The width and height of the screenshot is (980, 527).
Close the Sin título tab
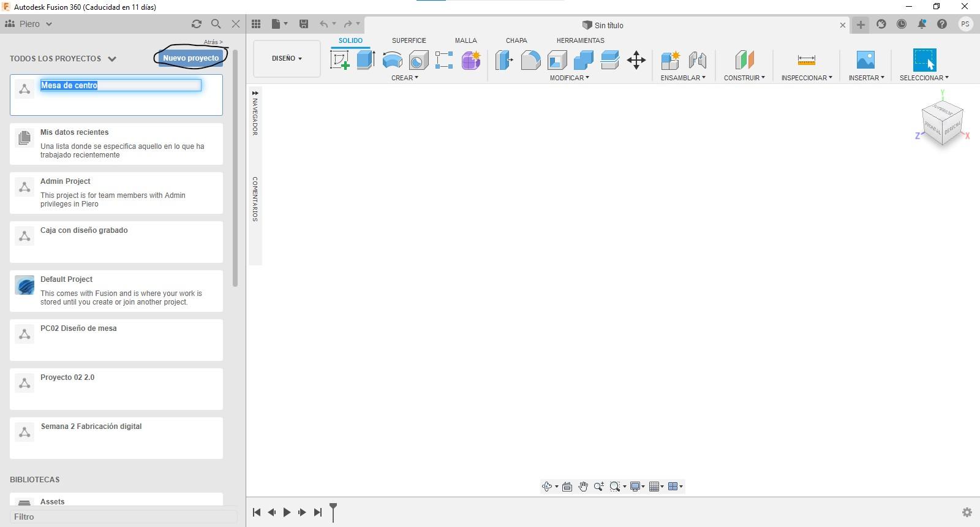[x=843, y=25]
